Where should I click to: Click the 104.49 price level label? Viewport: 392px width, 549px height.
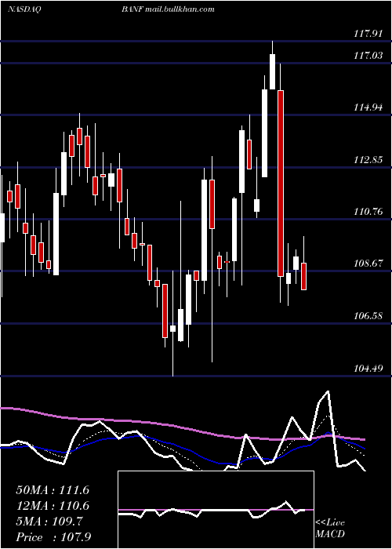[368, 368]
